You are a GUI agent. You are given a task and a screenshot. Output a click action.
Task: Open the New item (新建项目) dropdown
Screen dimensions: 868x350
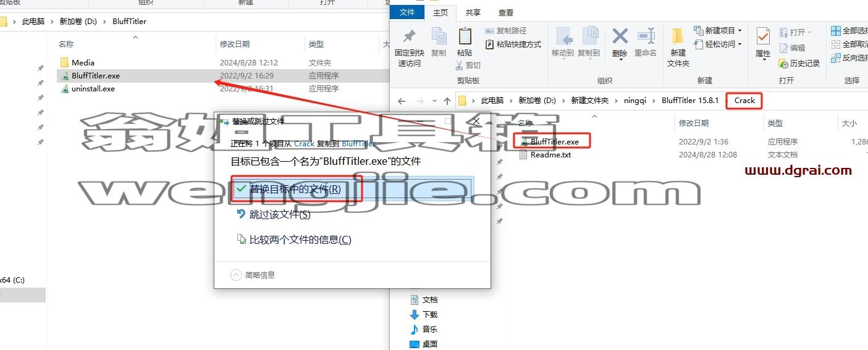tap(718, 30)
